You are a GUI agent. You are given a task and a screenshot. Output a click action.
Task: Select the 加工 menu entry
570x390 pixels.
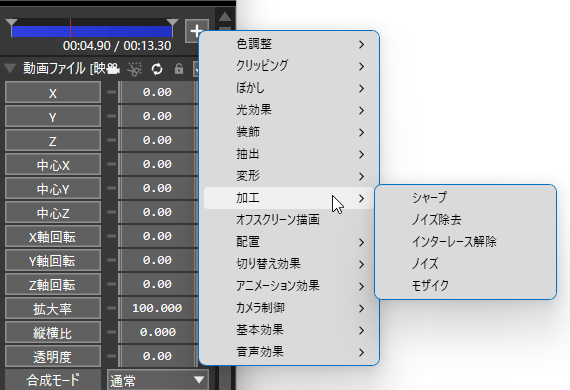coord(289,198)
